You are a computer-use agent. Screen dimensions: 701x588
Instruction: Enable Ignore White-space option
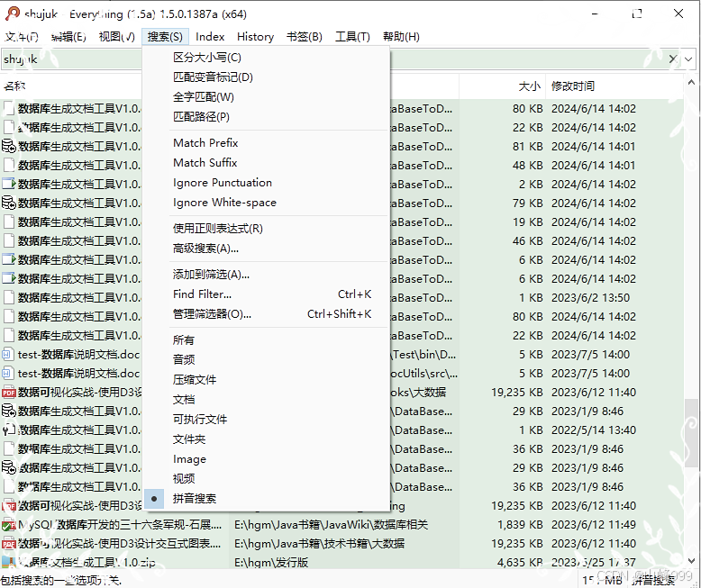pos(266,203)
